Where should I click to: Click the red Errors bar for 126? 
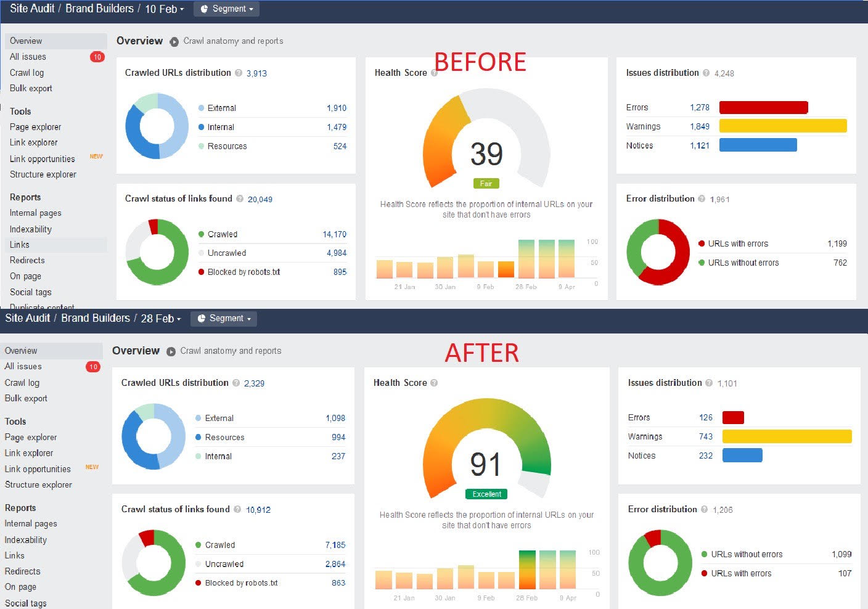point(733,417)
